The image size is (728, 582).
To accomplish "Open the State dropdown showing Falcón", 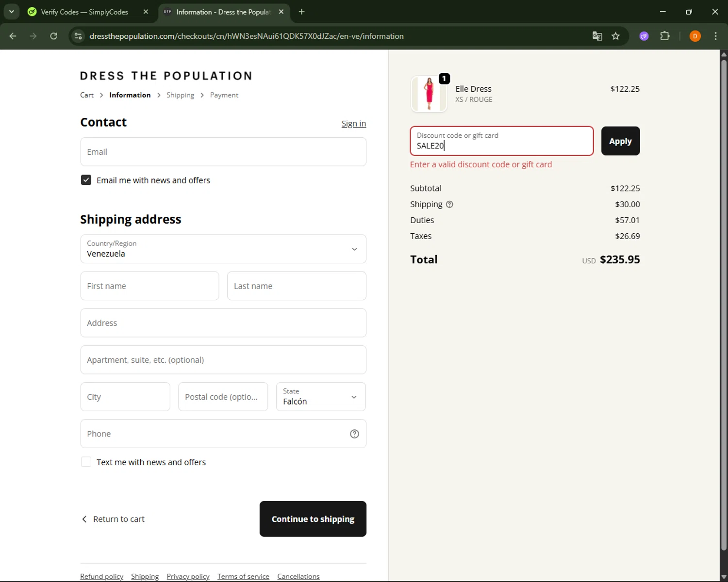I will tap(321, 397).
